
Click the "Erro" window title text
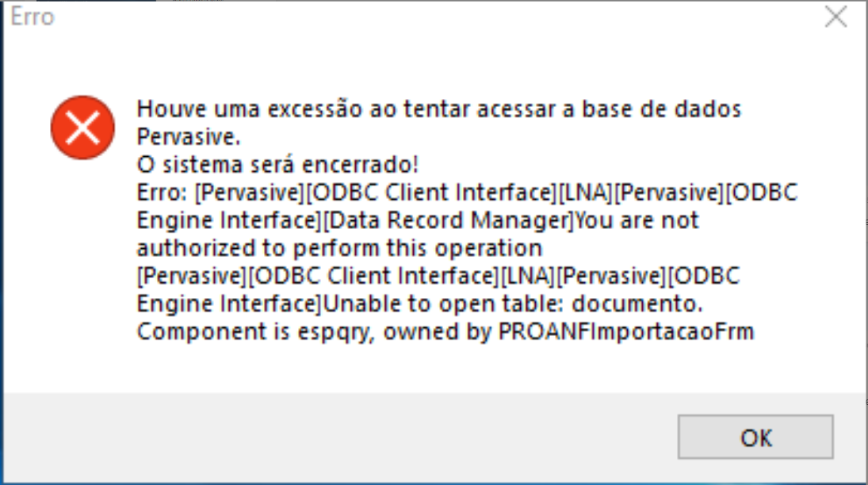point(33,17)
